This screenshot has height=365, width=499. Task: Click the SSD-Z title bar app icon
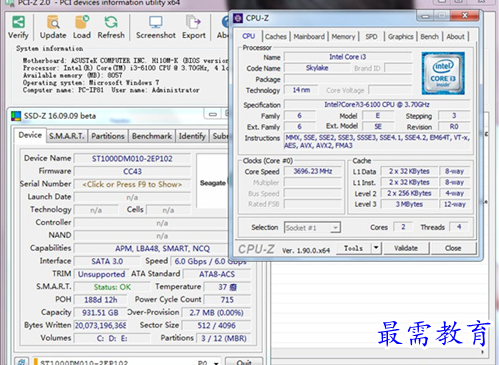pos(16,116)
